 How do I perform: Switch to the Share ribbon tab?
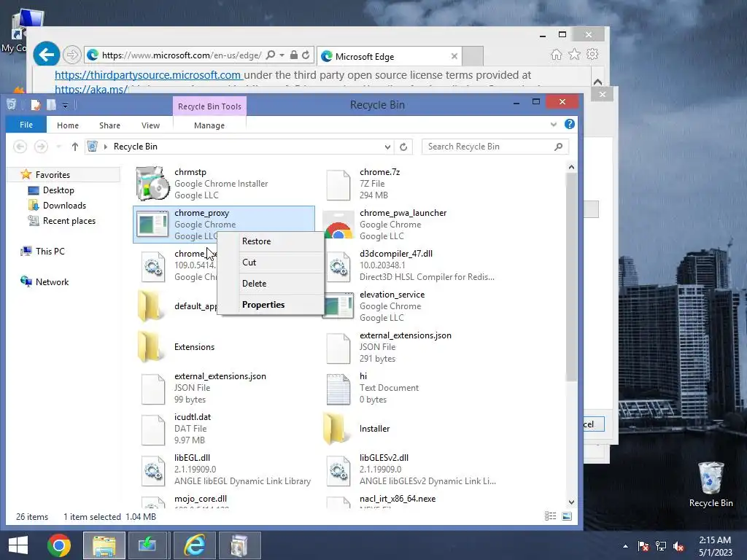tap(109, 125)
